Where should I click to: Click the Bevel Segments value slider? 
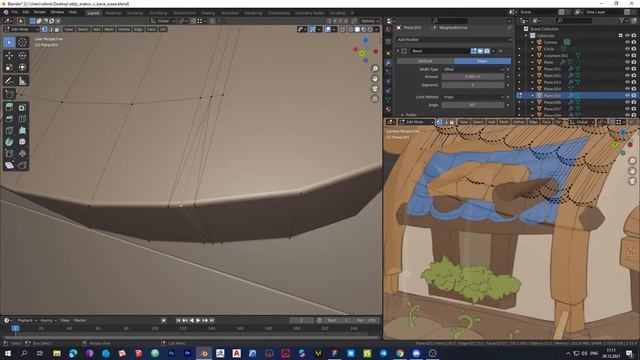(473, 85)
